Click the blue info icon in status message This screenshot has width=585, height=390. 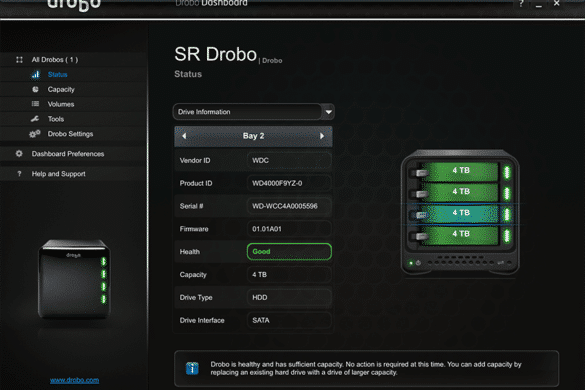(x=192, y=368)
